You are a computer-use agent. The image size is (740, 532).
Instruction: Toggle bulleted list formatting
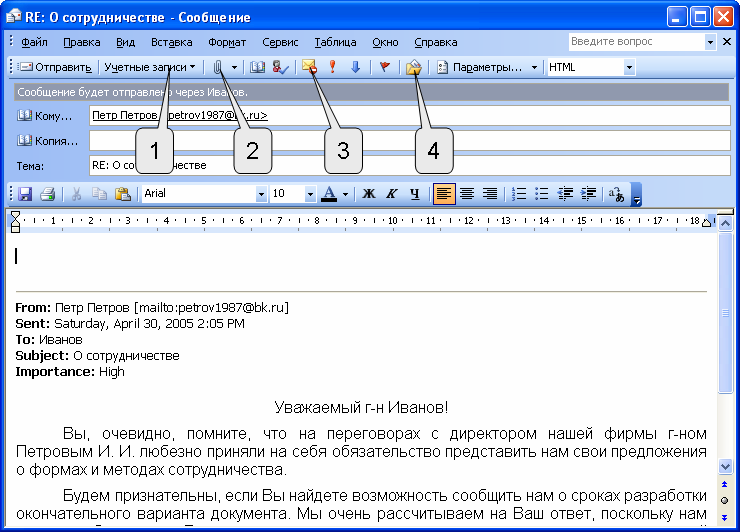pos(542,194)
